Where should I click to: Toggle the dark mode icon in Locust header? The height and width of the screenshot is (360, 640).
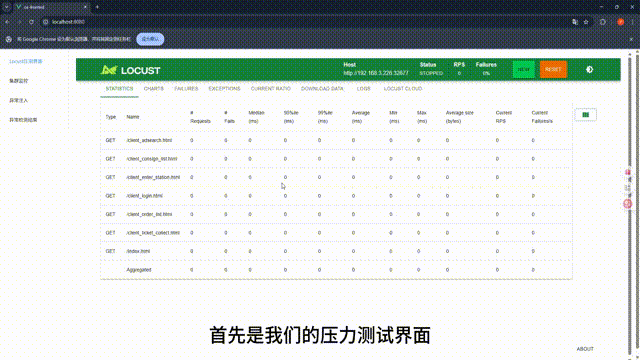pyautogui.click(x=589, y=69)
